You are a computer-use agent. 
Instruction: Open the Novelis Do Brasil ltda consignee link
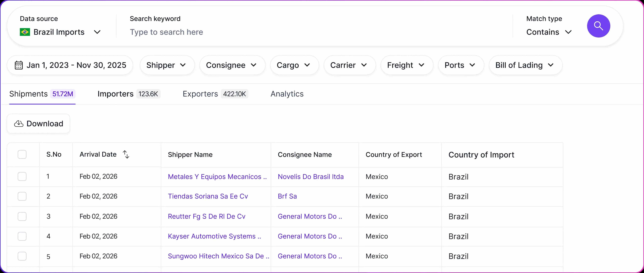pyautogui.click(x=310, y=177)
